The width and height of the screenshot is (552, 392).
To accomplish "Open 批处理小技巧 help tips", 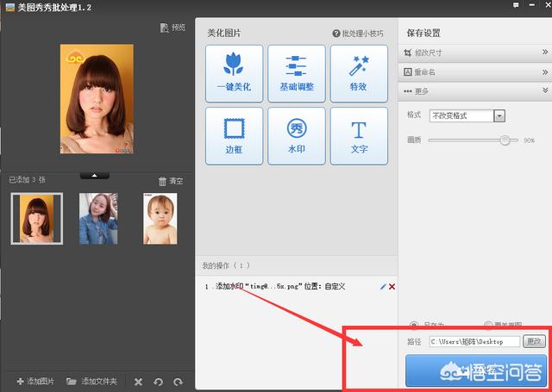I will tap(358, 34).
